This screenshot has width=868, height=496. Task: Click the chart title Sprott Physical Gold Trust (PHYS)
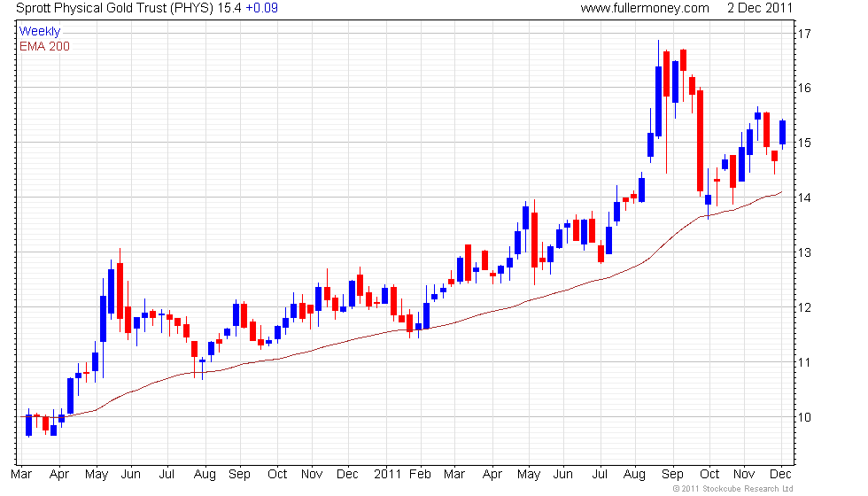114,8
